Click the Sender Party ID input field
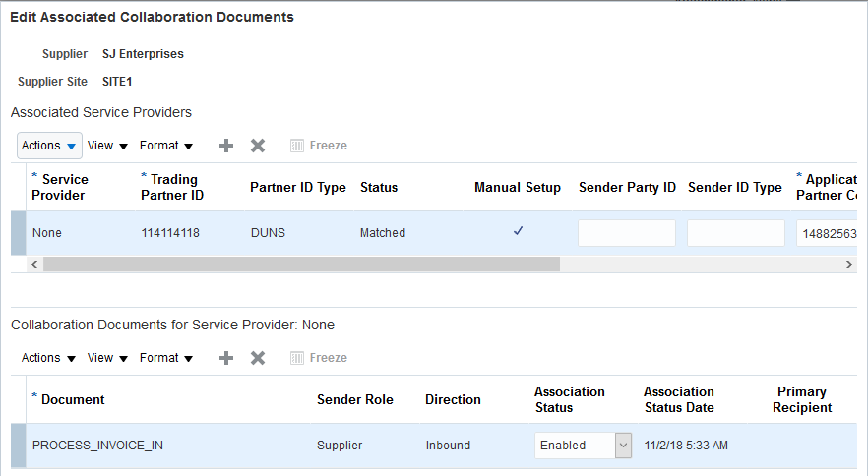The image size is (868, 476). (x=627, y=233)
